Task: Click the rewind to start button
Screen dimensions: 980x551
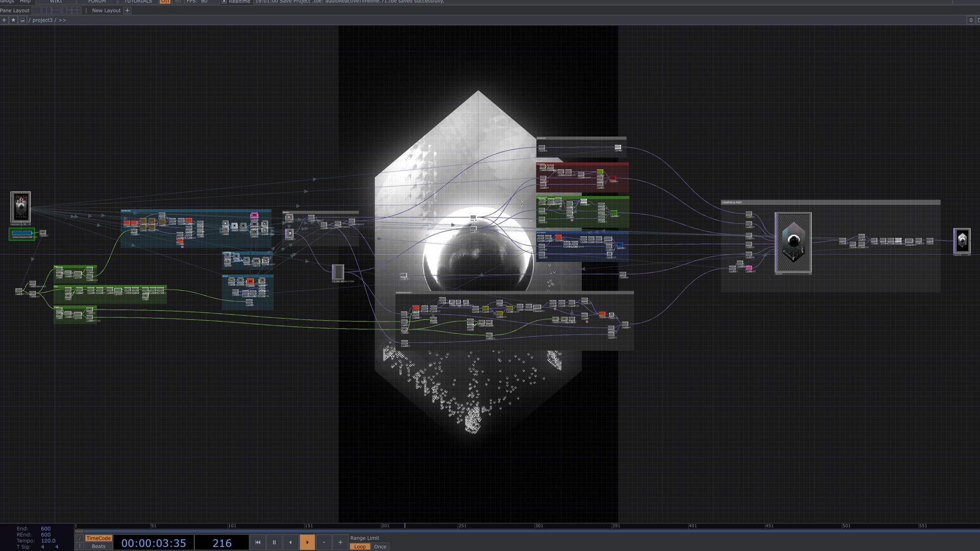Action: tap(257, 542)
